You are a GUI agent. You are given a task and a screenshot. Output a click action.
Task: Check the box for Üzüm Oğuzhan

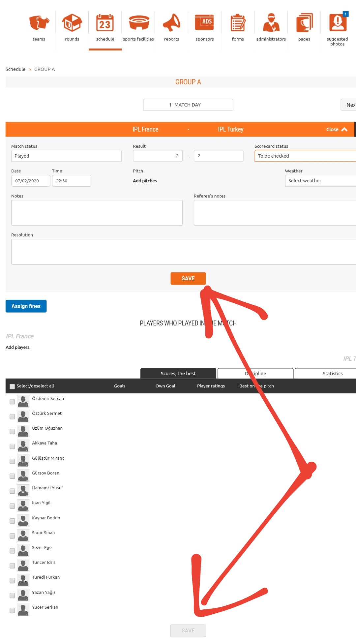12,431
